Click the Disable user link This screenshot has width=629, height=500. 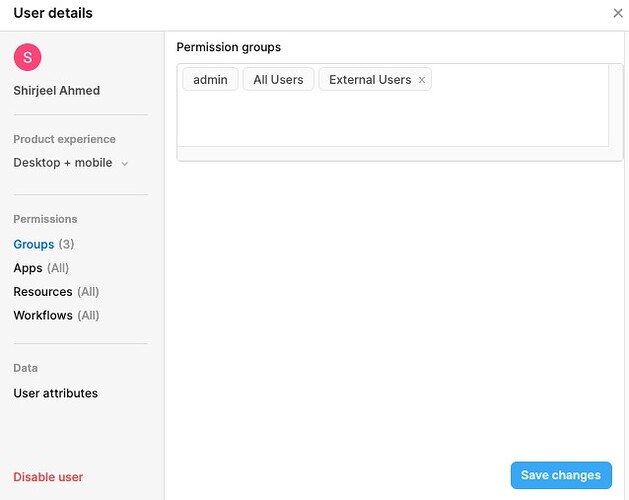[x=48, y=477]
